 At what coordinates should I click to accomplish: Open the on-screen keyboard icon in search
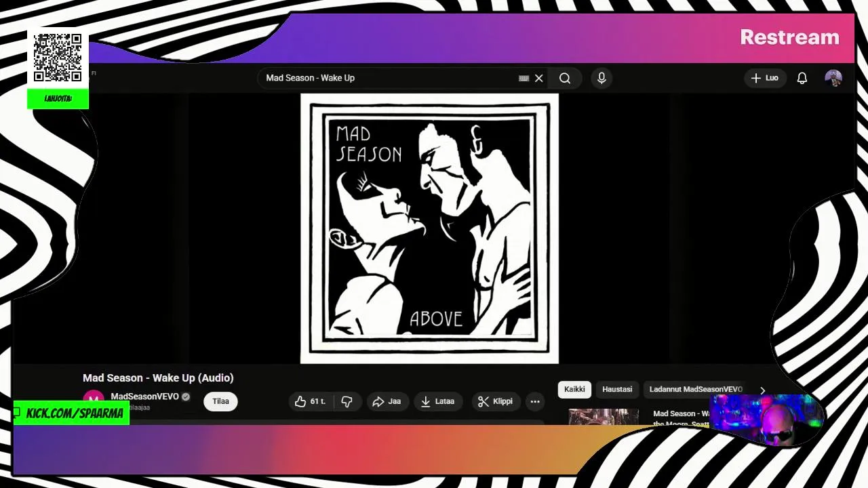[x=524, y=78]
